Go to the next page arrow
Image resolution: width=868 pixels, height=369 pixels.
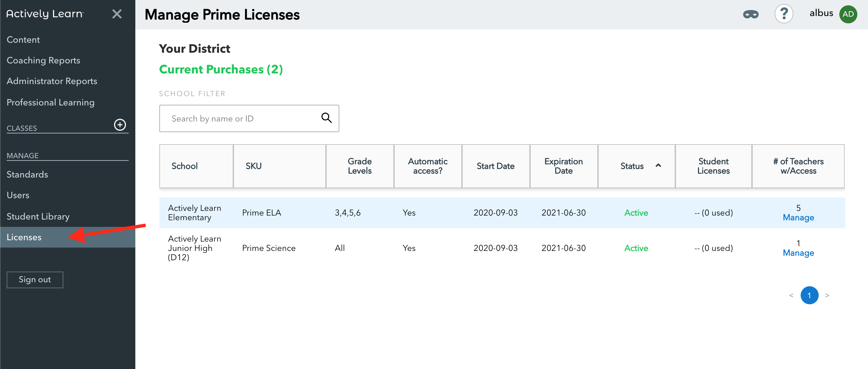(x=827, y=296)
